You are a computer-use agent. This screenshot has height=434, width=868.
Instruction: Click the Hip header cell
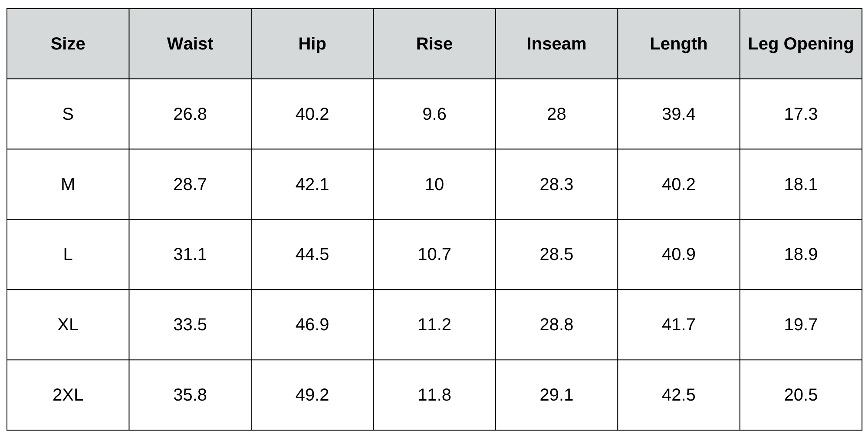tap(312, 44)
